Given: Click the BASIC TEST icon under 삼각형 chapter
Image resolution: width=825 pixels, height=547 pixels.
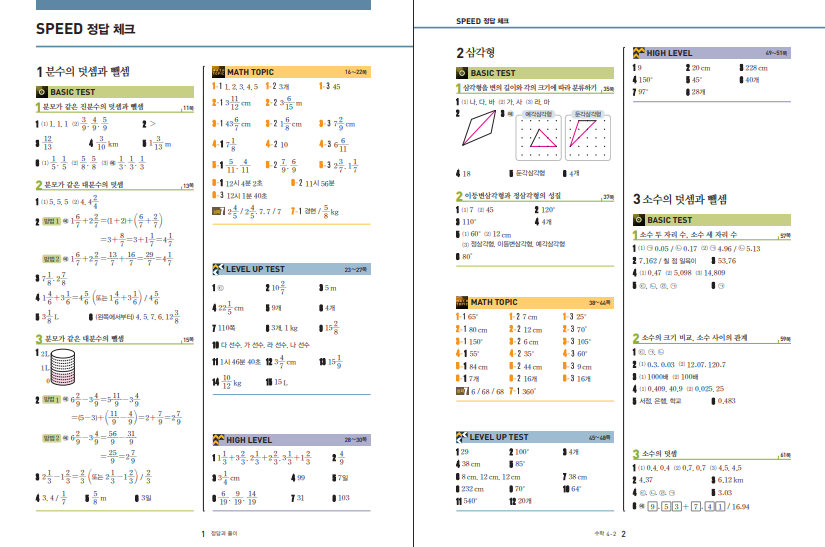Looking at the screenshot, I should point(462,73).
